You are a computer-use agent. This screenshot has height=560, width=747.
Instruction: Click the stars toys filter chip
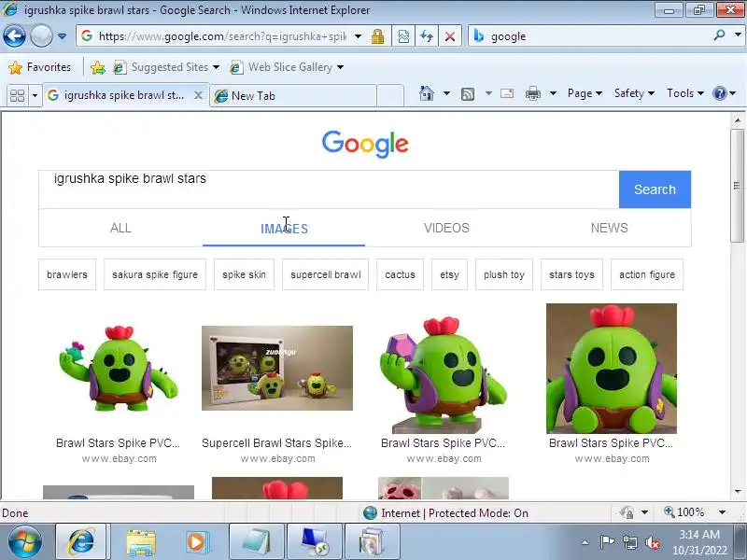point(571,274)
